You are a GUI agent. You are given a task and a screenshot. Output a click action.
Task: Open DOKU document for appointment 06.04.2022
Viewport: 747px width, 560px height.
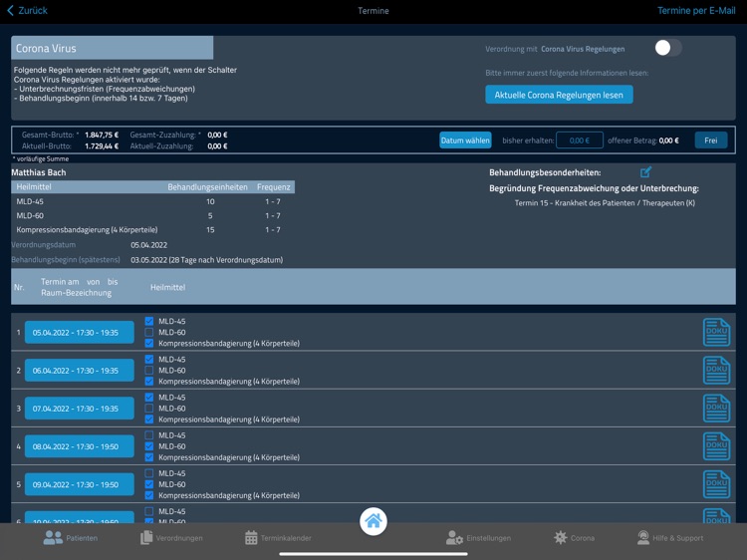pos(716,371)
